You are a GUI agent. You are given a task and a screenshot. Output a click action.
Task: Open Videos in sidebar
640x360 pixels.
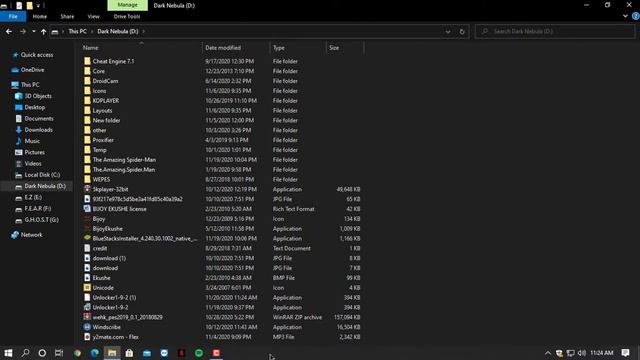coord(33,163)
